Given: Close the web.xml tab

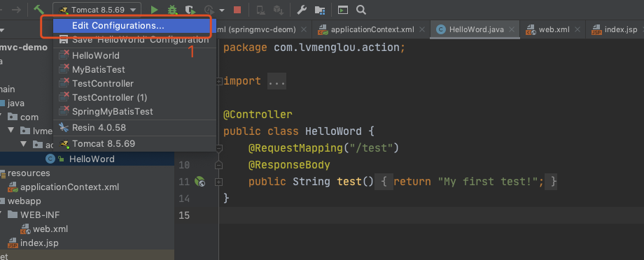Looking at the screenshot, I should (x=577, y=29).
